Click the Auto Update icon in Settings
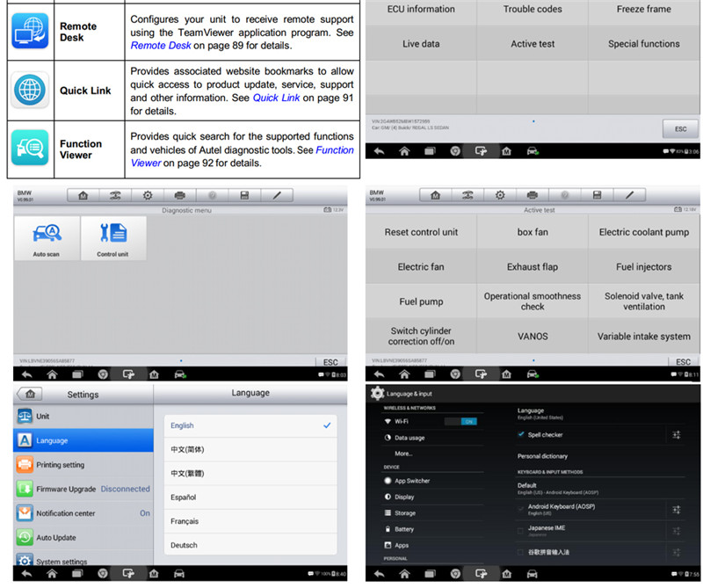 coord(25,537)
